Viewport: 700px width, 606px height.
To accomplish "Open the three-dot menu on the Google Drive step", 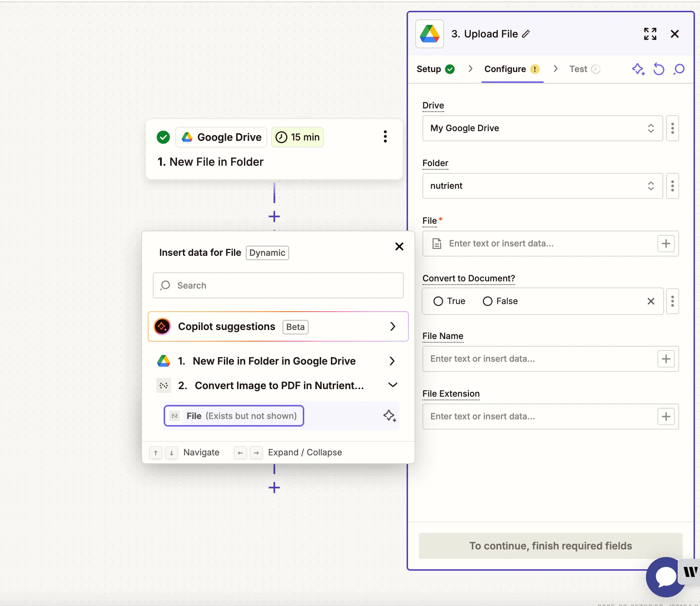I will click(385, 137).
